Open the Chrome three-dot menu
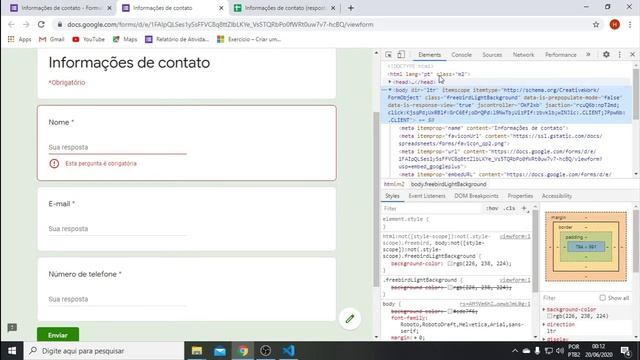The width and height of the screenshot is (640, 360). [x=630, y=24]
